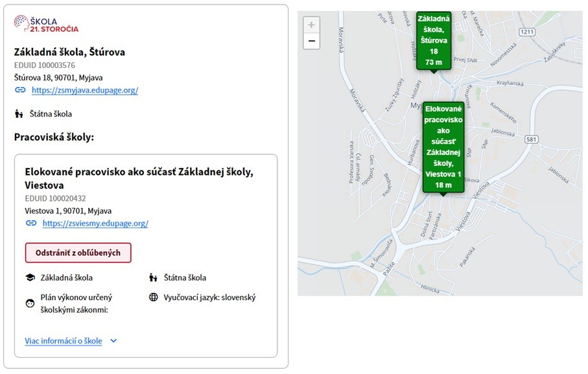The height and width of the screenshot is (374, 588).
Task: Click the globe icon for Vyučovací jazyk
Action: [153, 298]
